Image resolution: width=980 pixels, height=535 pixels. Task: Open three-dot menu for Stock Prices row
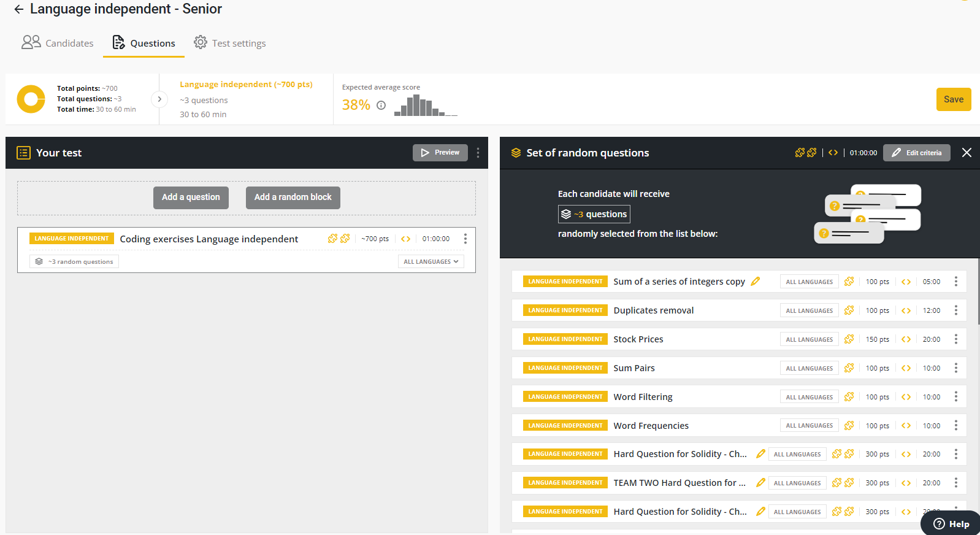click(x=955, y=339)
